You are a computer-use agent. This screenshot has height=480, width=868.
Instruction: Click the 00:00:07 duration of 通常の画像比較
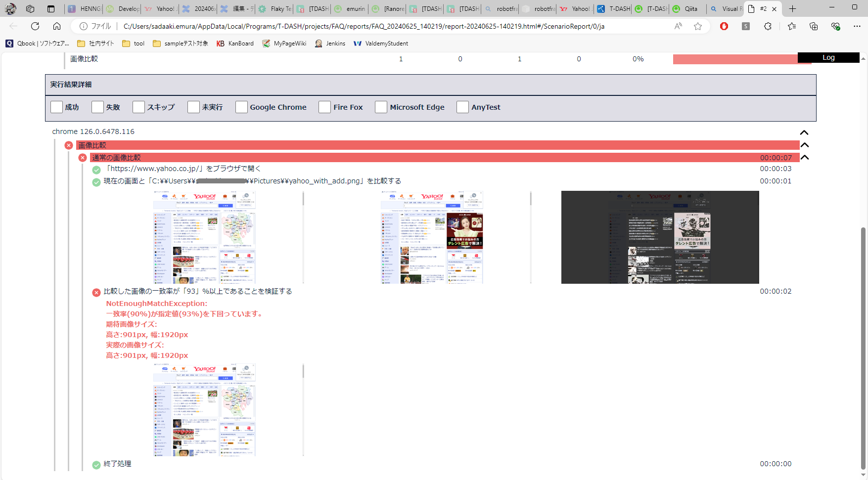pyautogui.click(x=776, y=158)
